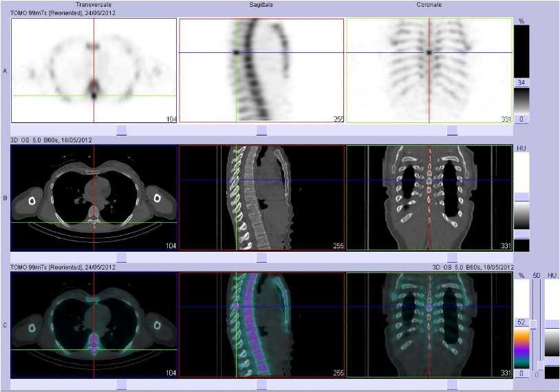Click slice slider thumb under row B transverse CT
Screen dimensions: 560x392
[122, 257]
